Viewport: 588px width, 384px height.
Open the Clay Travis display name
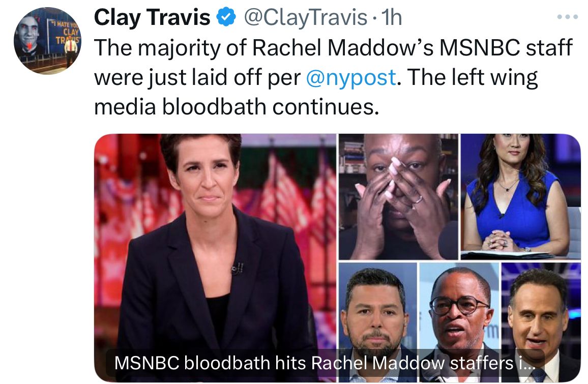tap(152, 17)
